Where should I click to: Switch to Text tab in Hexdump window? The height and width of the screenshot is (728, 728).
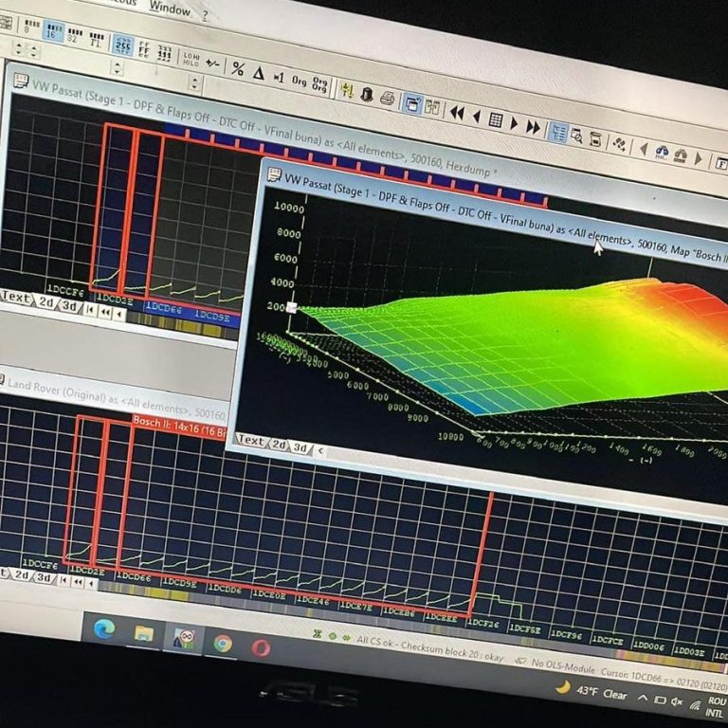point(16,298)
